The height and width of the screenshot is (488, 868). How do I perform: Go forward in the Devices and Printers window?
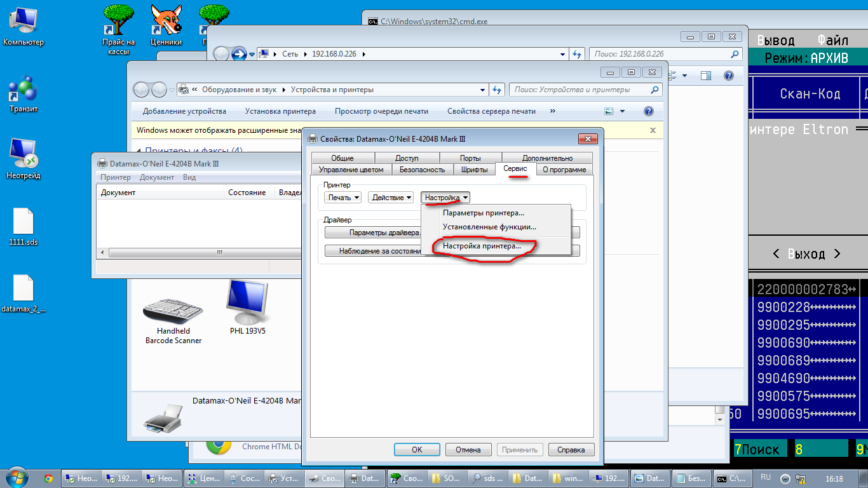pyautogui.click(x=158, y=90)
